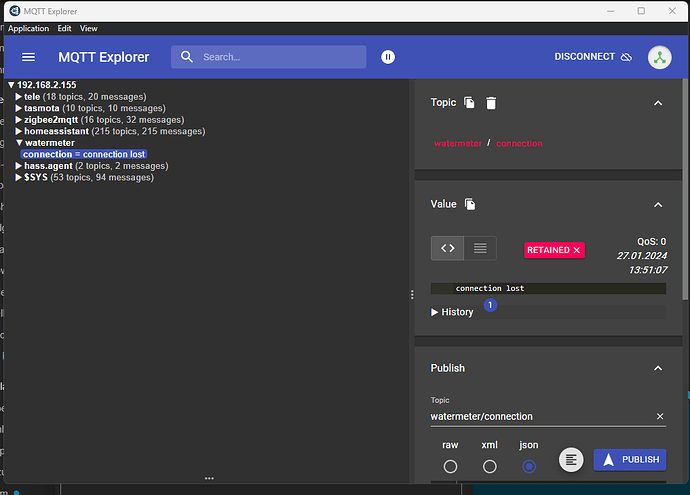Collapse the Value panel
This screenshot has height=495, width=690.
point(658,205)
